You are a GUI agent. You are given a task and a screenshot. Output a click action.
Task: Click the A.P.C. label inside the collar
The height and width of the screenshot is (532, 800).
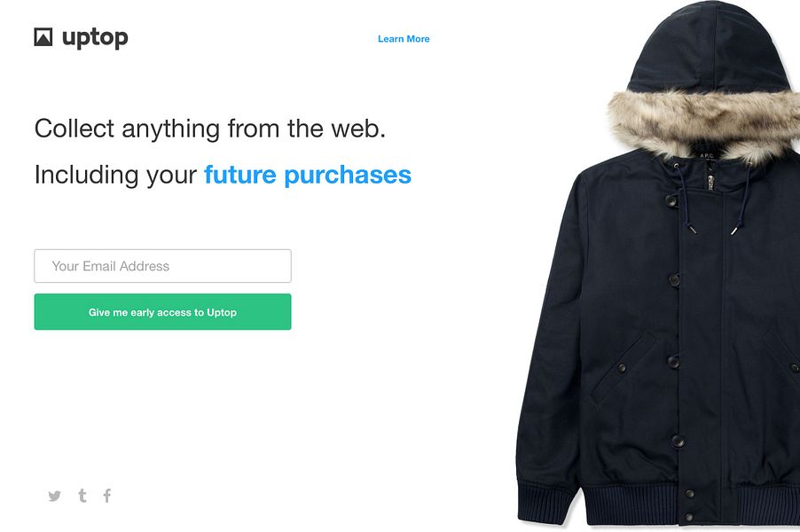point(707,156)
